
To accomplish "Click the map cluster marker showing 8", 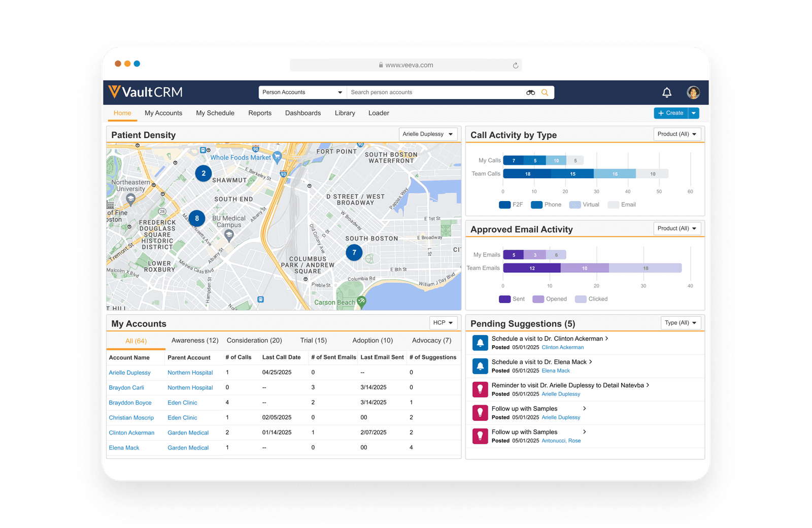I will tap(197, 219).
